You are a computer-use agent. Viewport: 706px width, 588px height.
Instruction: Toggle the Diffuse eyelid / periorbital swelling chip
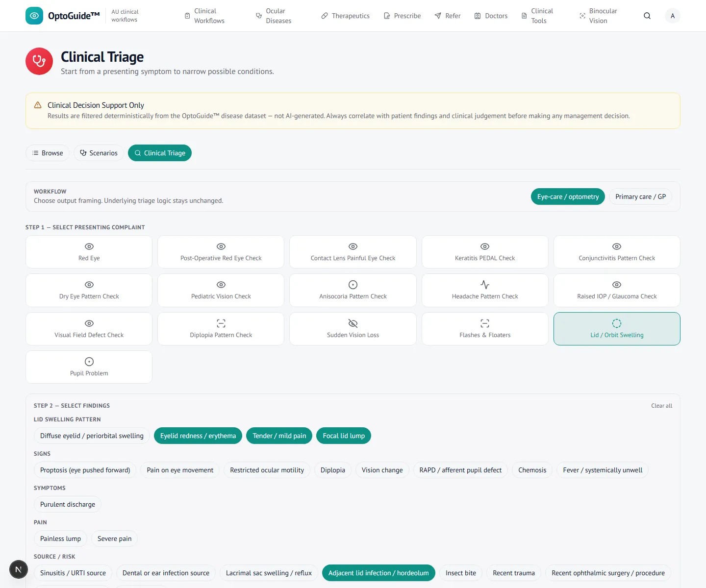tap(92, 436)
